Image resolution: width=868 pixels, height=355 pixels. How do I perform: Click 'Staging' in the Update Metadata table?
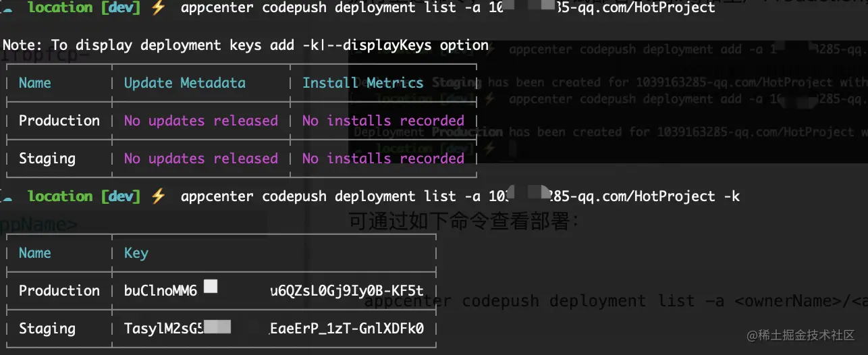click(47, 159)
